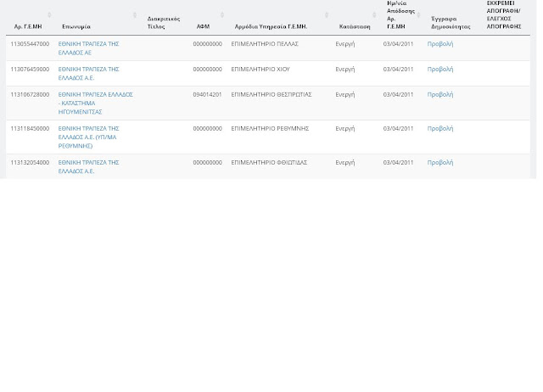Click the Έγγραφα Δημοσιότητας column header
The image size is (543, 392).
pos(451,23)
